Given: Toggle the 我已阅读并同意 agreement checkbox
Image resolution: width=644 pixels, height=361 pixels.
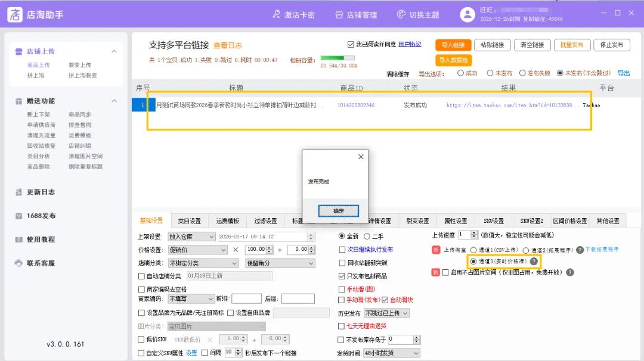Looking at the screenshot, I should tap(351, 43).
